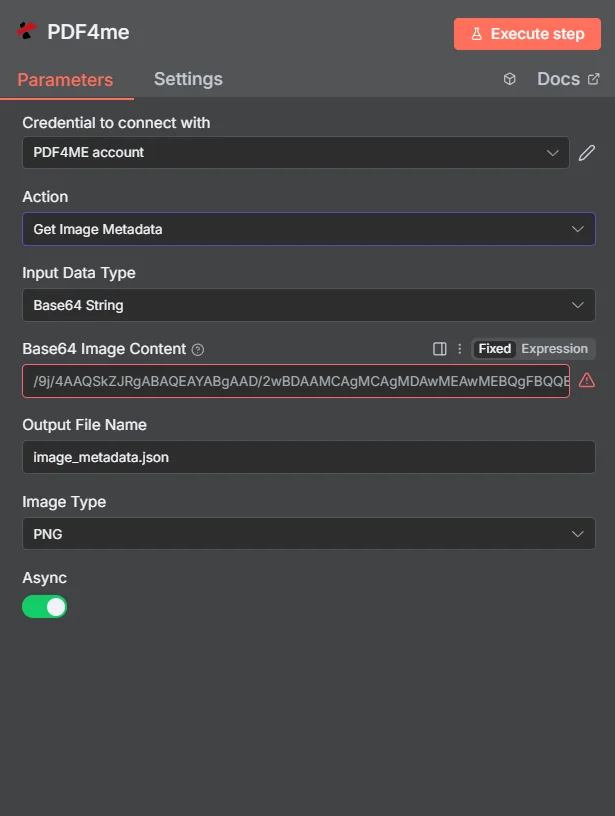This screenshot has height=816, width=615.
Task: Switch to the Parameters tab
Action: [x=66, y=80]
